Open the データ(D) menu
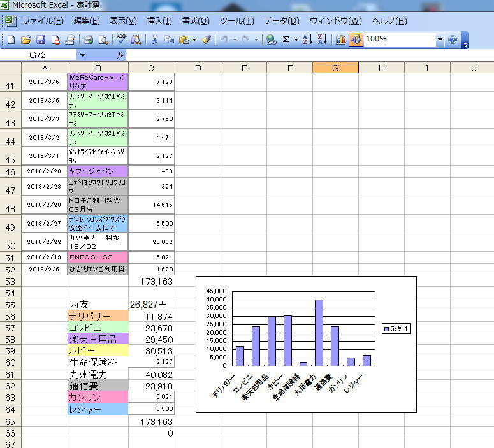 point(282,21)
